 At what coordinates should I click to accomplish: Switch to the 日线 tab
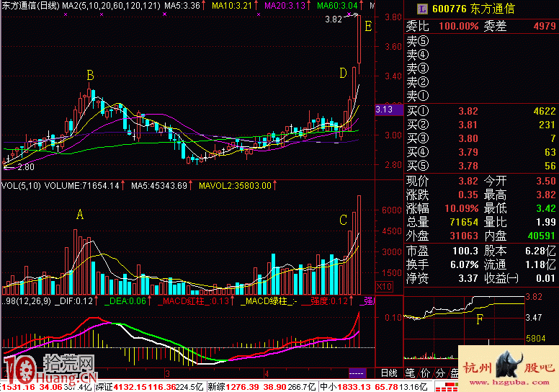coord(389,373)
